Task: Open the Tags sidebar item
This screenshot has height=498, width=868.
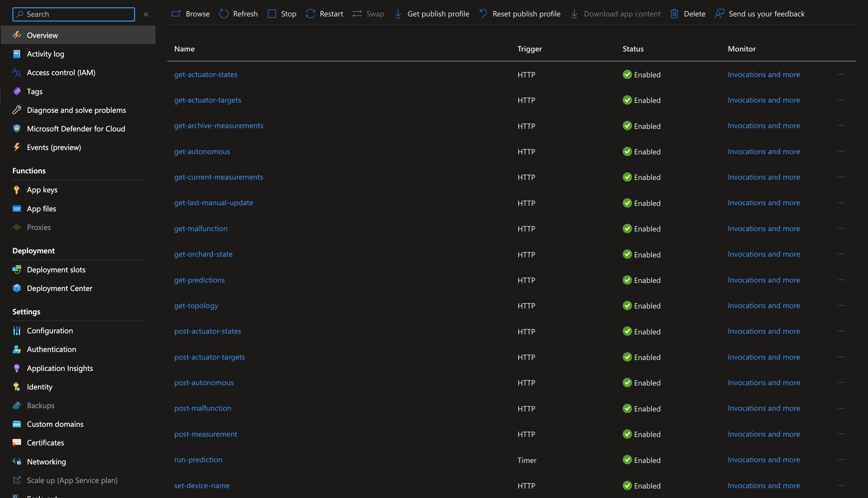Action: pyautogui.click(x=35, y=92)
